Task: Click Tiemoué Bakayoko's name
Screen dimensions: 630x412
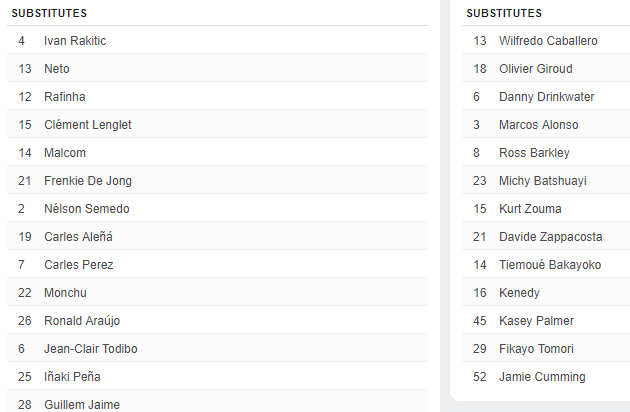Action: 550,265
